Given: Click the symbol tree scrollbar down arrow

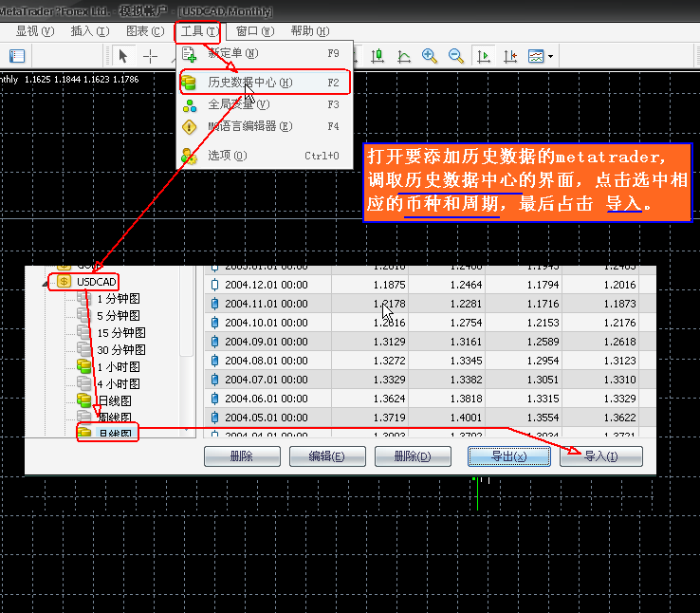Looking at the screenshot, I should pyautogui.click(x=187, y=430).
